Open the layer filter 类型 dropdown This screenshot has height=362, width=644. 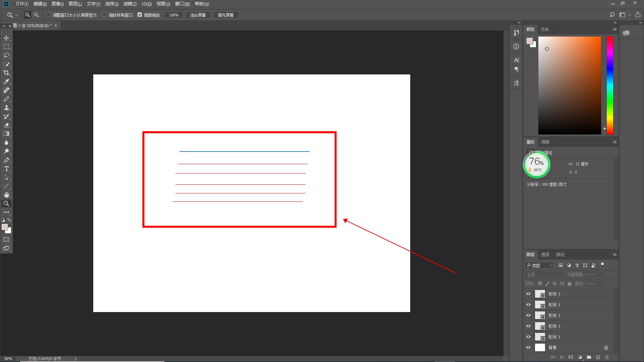coord(539,265)
